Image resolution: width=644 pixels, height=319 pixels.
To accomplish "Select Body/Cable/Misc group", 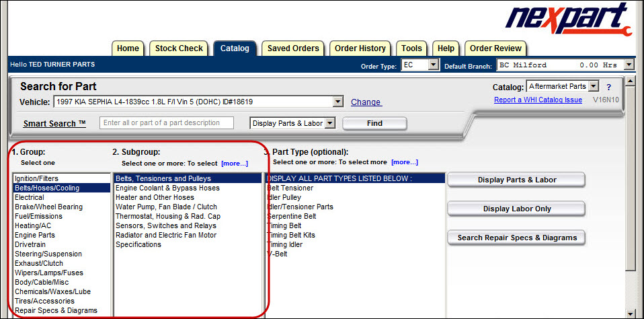I will (x=62, y=283).
